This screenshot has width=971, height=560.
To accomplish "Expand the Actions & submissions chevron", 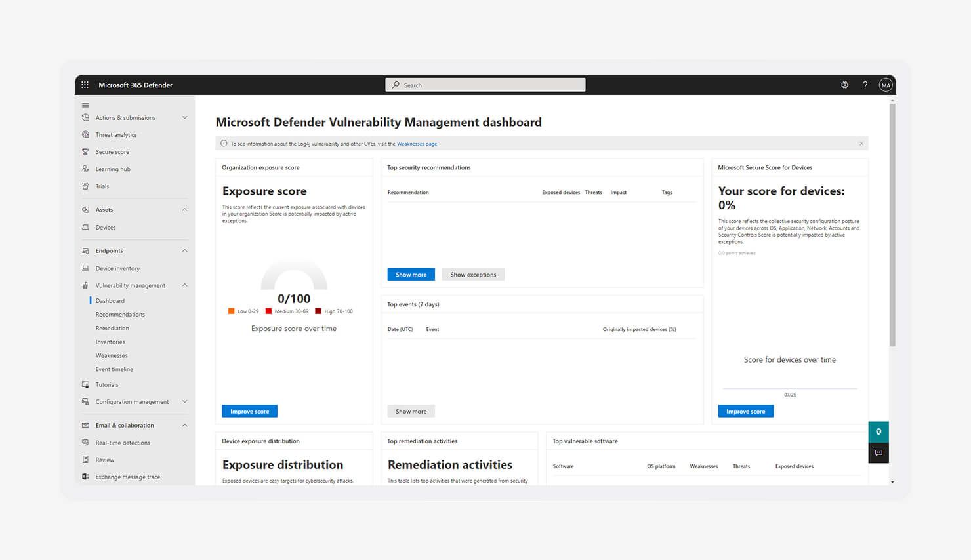I will [184, 117].
